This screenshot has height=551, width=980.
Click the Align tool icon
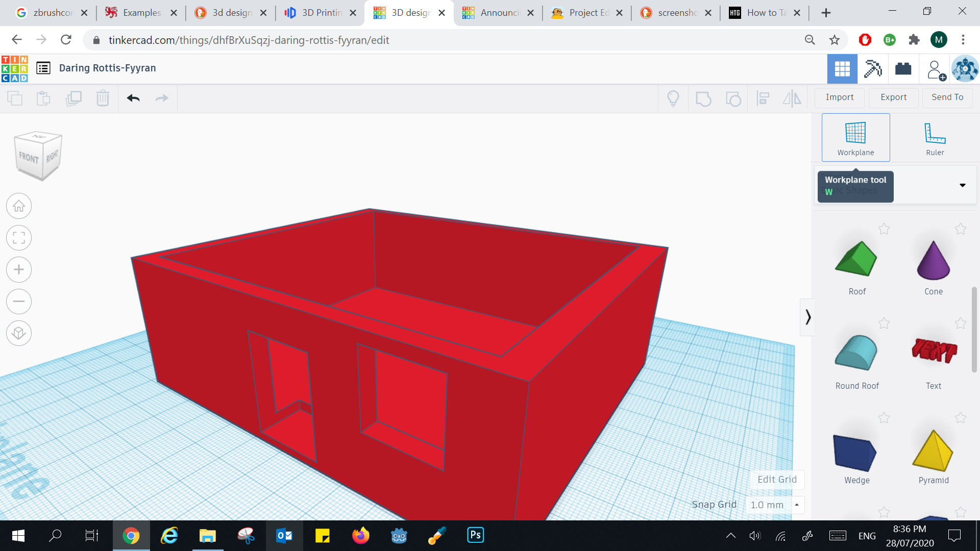point(763,98)
